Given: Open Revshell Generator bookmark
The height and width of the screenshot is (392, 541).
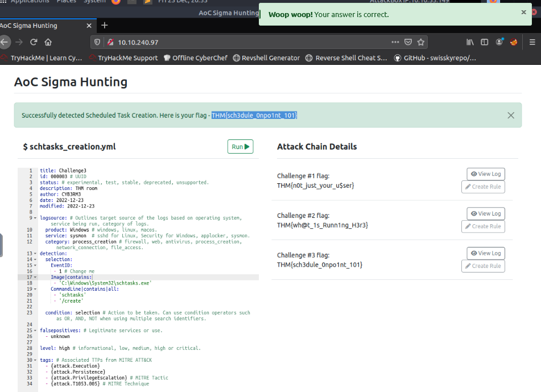Looking at the screenshot, I should 266,58.
